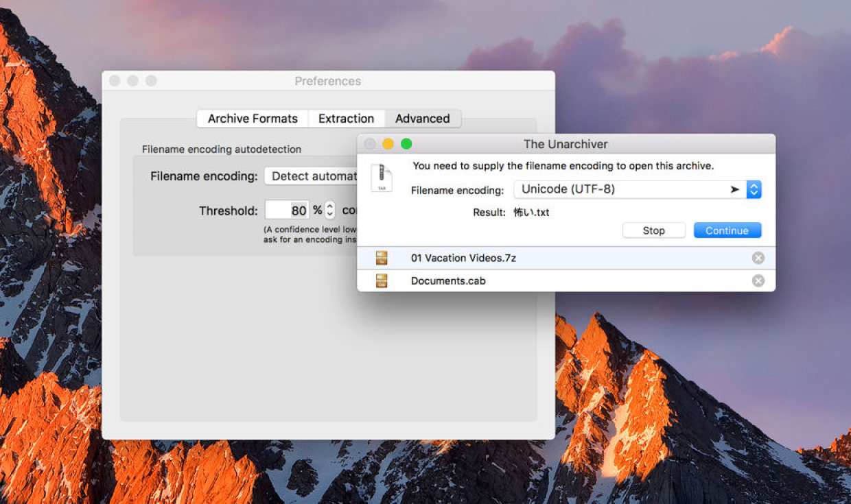Viewport: 851px width, 504px height.
Task: Focus the Threshold percentage field showing 80
Action: (x=288, y=211)
